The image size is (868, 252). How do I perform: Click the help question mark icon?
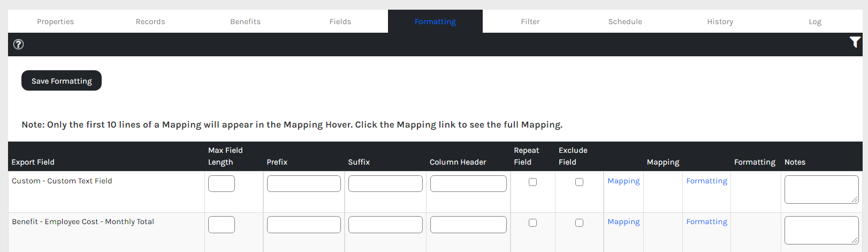[18, 45]
